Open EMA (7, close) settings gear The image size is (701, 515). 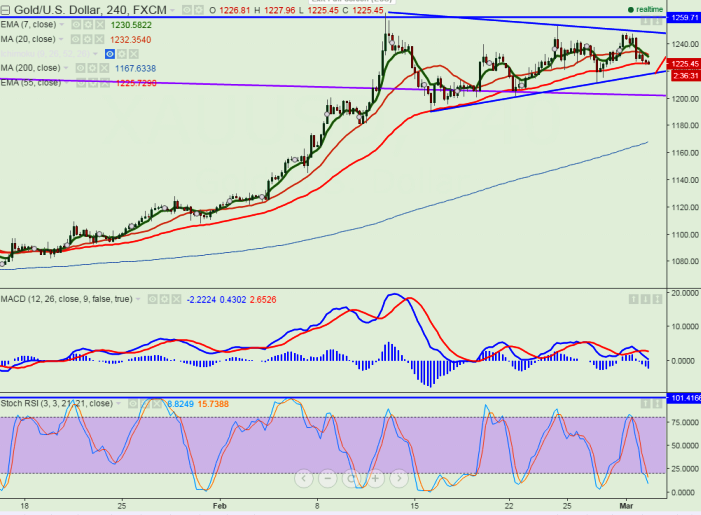88,25
